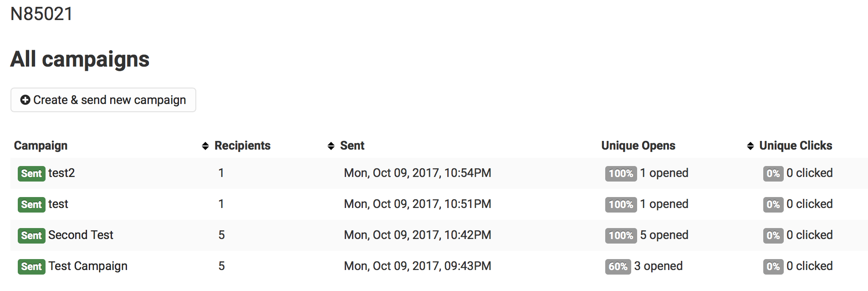Click the N85021 heading
The image size is (868, 291).
(x=41, y=14)
